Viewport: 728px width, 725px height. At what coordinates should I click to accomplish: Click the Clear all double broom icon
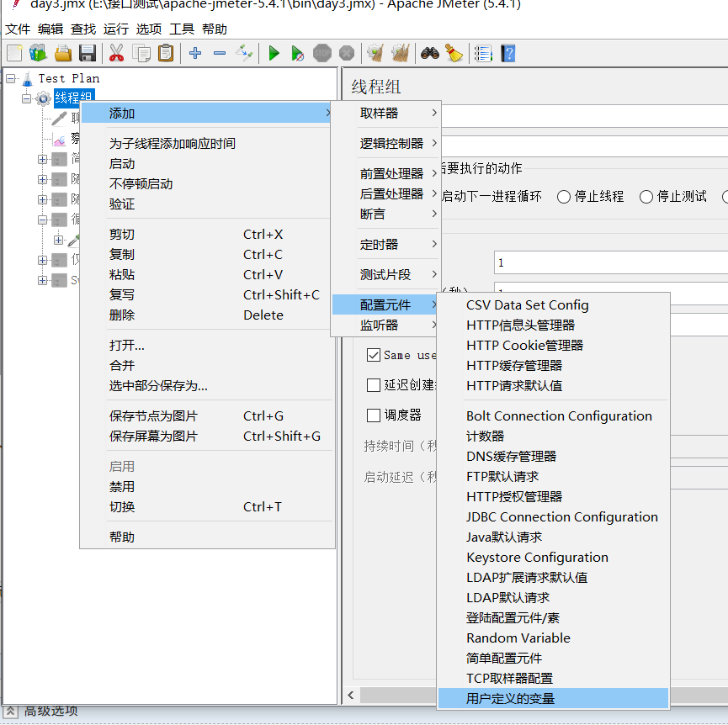pyautogui.click(x=401, y=53)
